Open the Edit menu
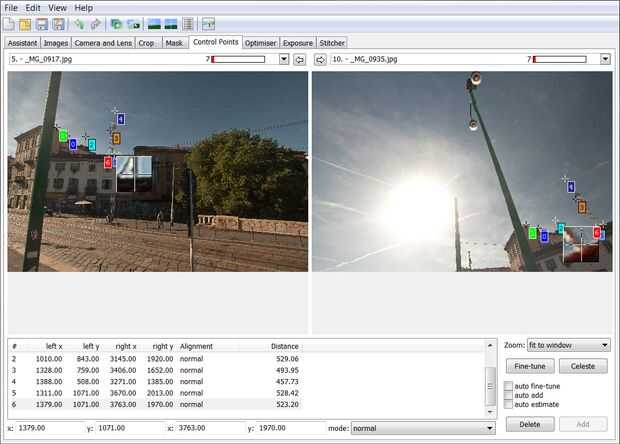Screen dimensions: 620x444 pyautogui.click(x=33, y=8)
